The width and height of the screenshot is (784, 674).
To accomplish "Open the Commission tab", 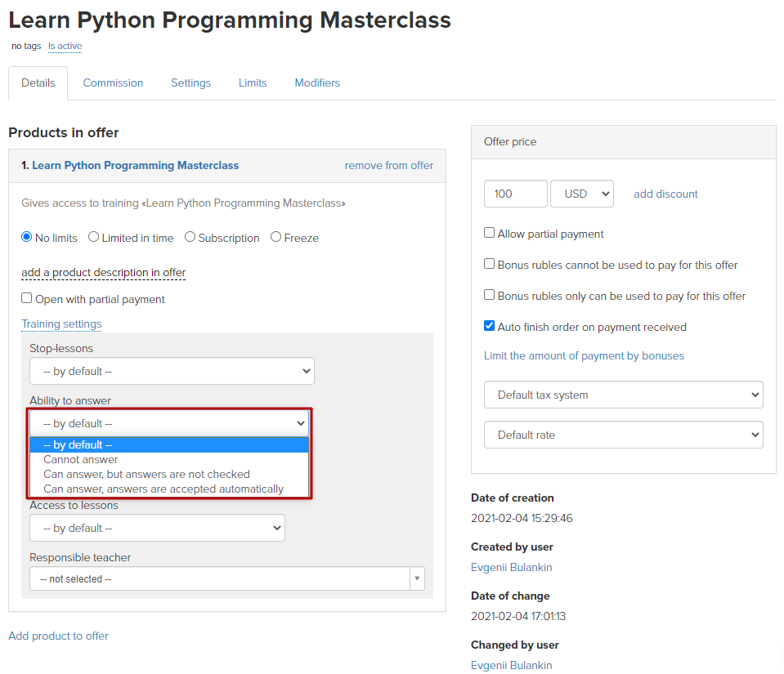I will 113,83.
